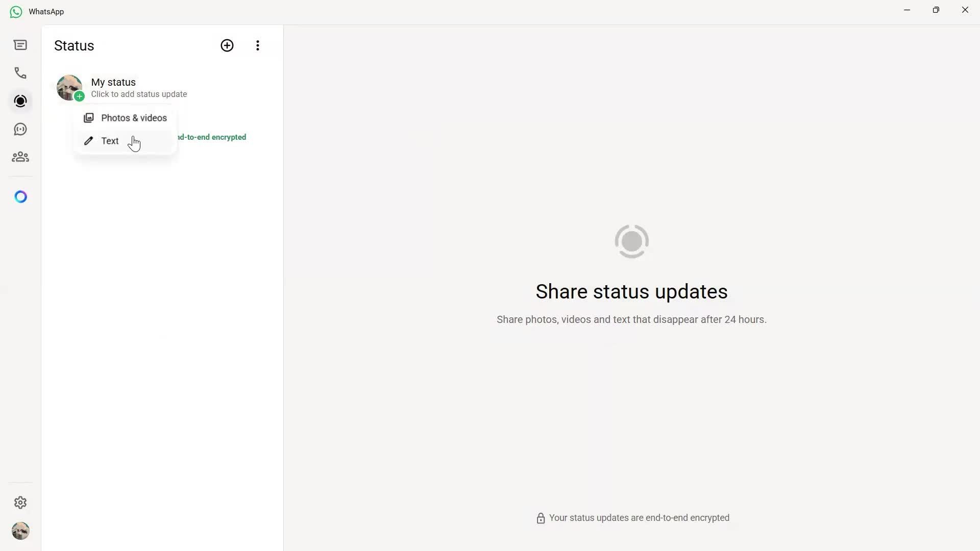Click the lock icon near the encryption notice
This screenshot has width=980, height=551.
tap(541, 518)
